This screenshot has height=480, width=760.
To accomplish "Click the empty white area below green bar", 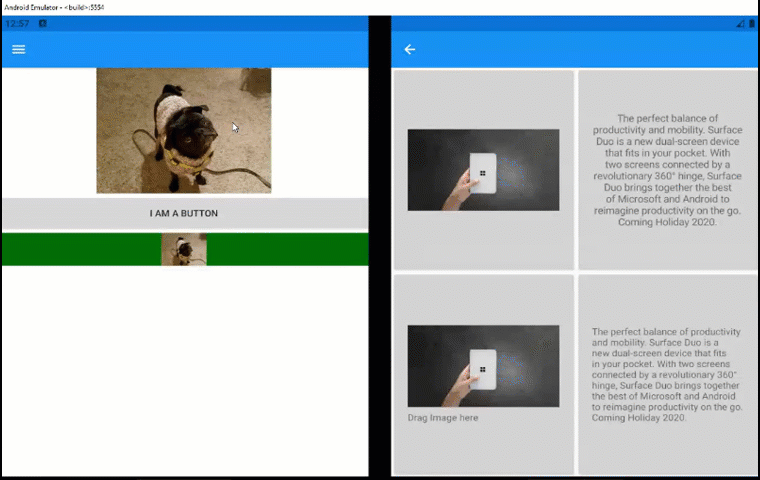I will [185, 371].
